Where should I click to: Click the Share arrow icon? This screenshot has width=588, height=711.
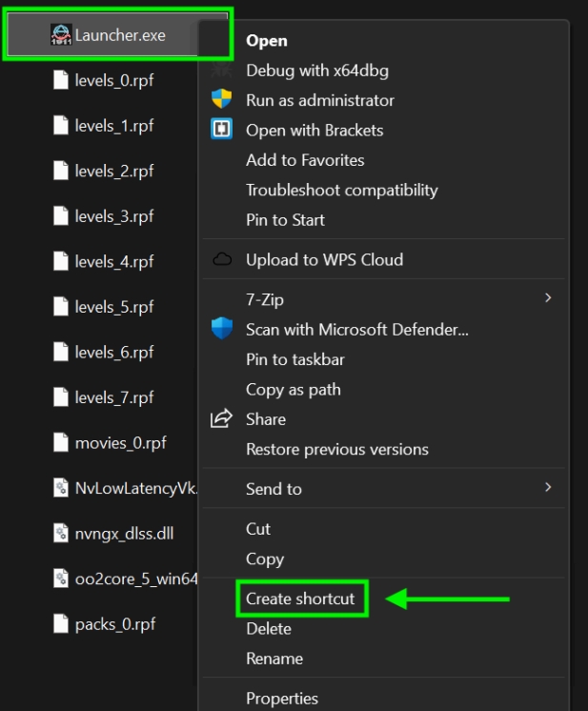click(221, 418)
